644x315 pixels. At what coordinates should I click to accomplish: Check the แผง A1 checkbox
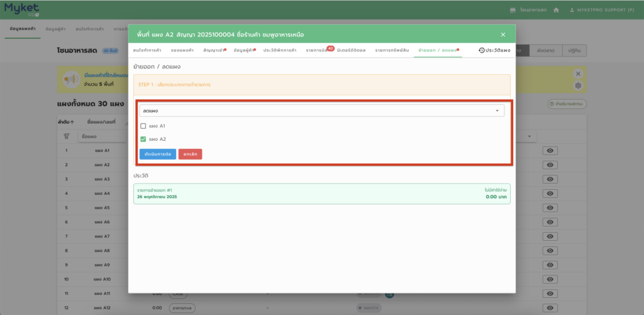coord(143,126)
